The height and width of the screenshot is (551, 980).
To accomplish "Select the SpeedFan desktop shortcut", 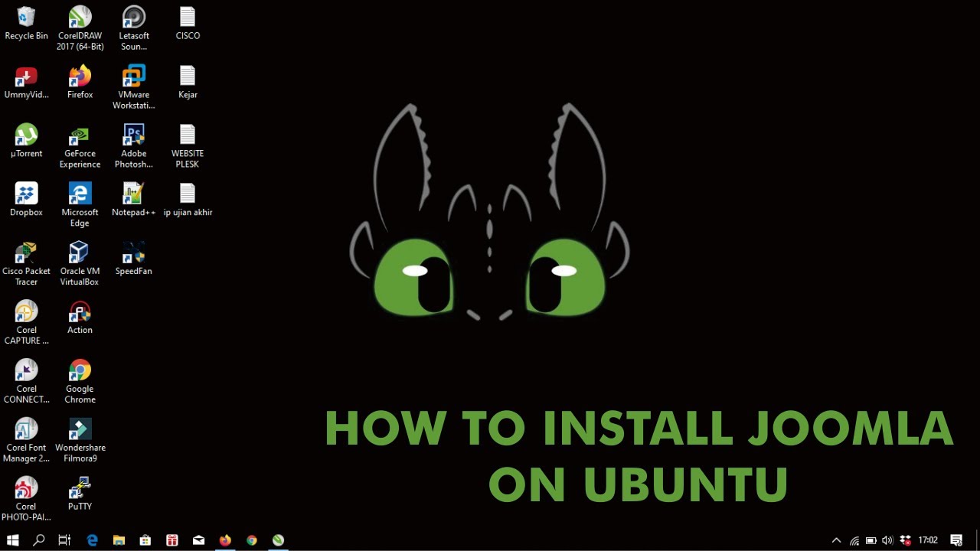I will point(134,259).
